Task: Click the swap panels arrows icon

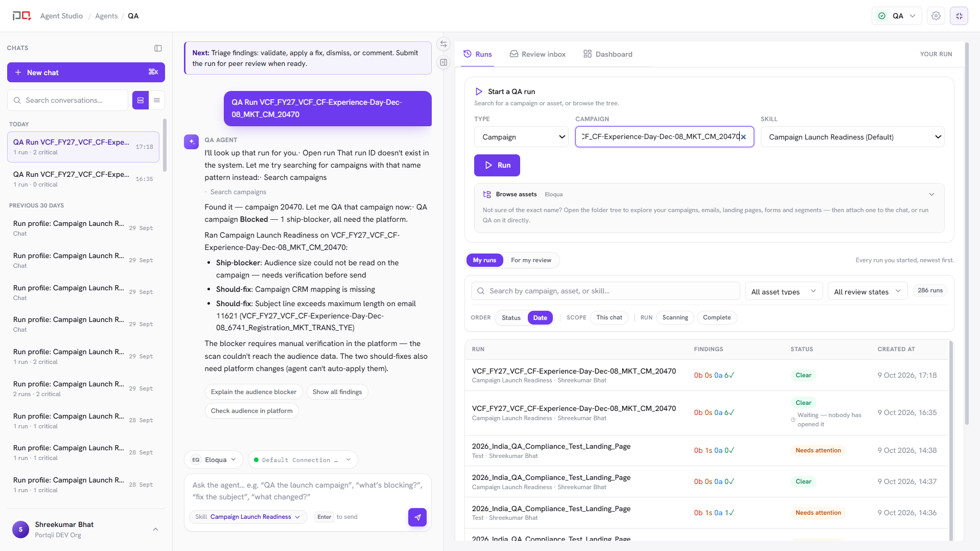Action: click(444, 44)
